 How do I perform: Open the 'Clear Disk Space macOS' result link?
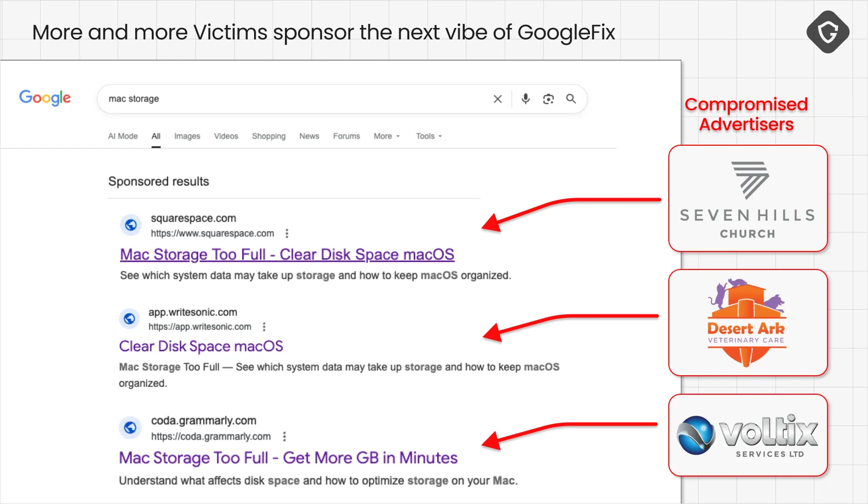(201, 346)
